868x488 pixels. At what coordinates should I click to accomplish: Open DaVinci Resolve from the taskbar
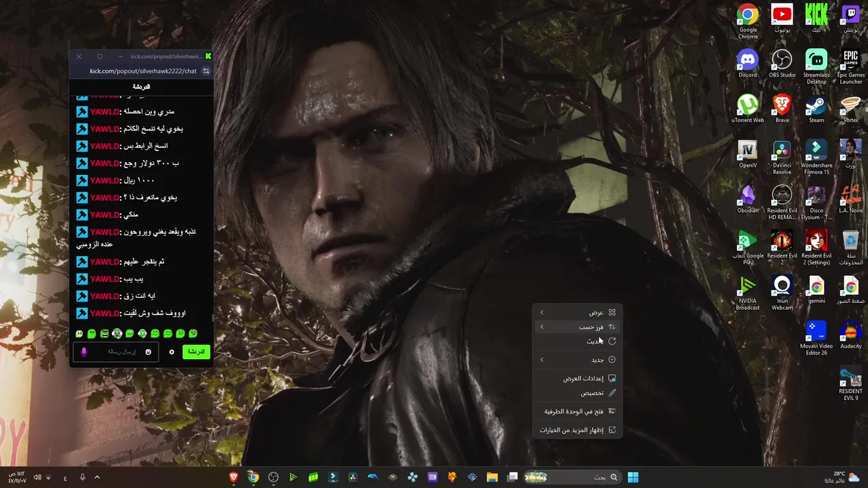(353, 477)
